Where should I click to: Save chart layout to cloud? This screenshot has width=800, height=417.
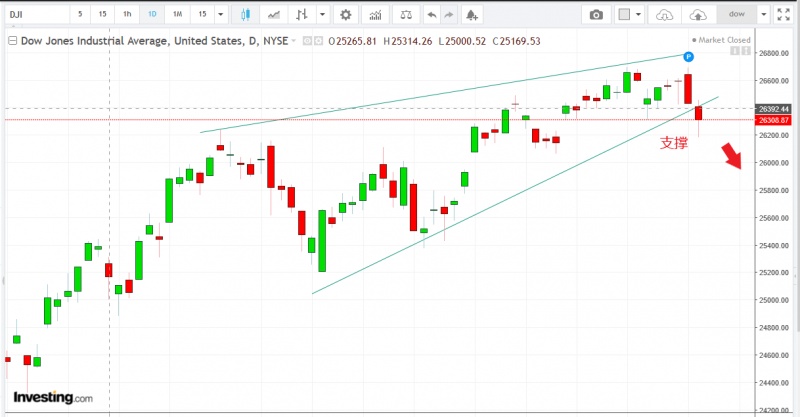click(699, 15)
